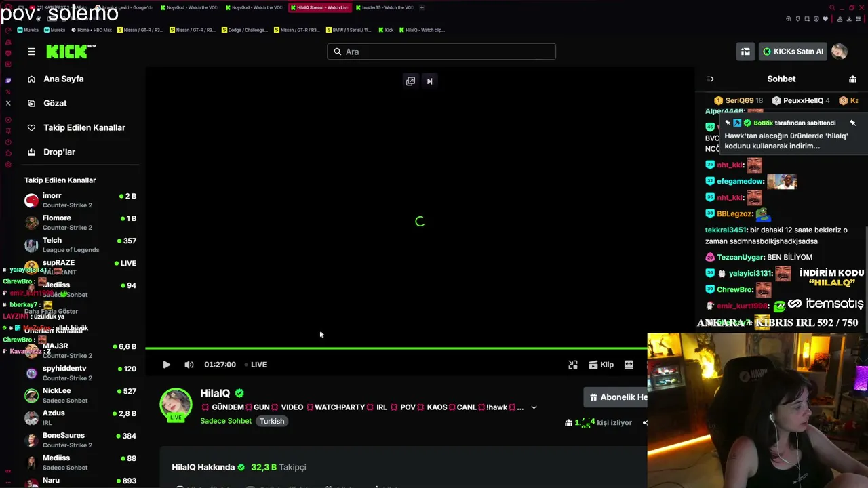Unpin the BotRix pinned message
The width and height of the screenshot is (868, 488).
coord(852,123)
